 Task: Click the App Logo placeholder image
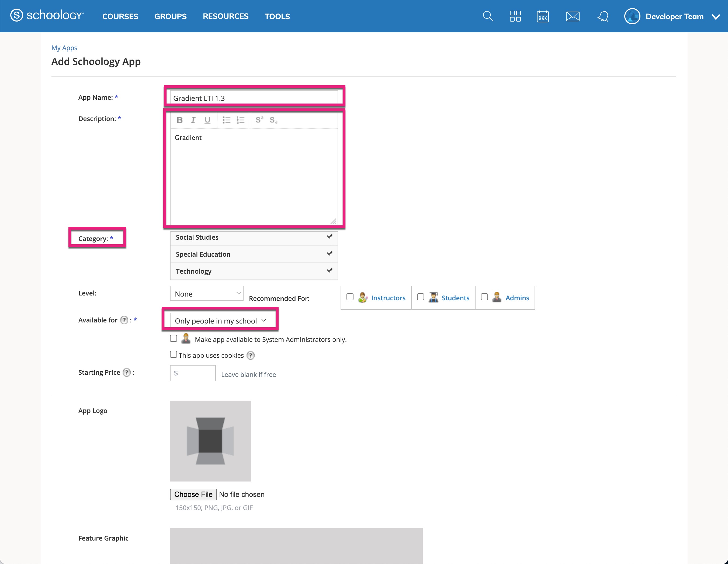[210, 441]
